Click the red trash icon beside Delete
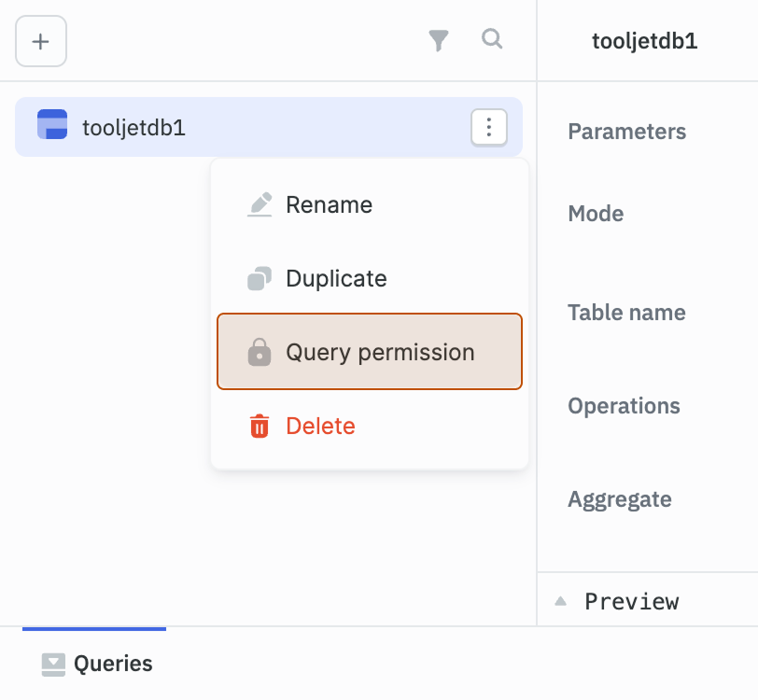The height and width of the screenshot is (700, 758). click(259, 426)
